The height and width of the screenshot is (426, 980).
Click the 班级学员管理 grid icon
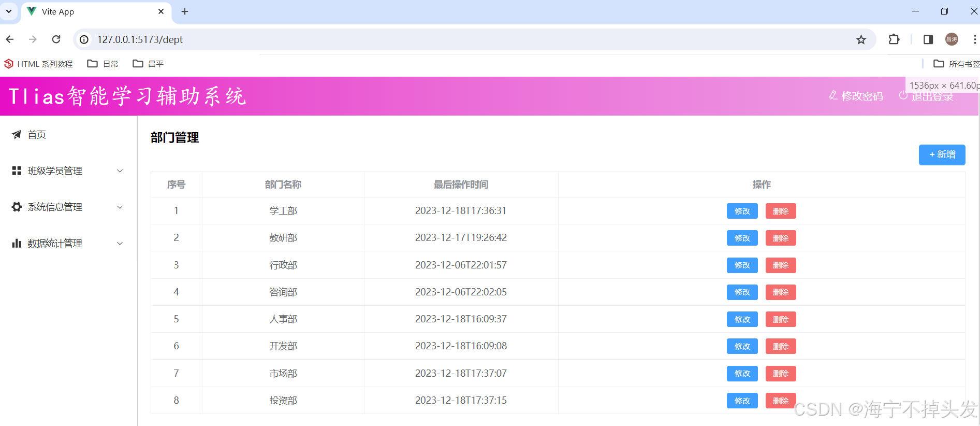click(17, 171)
